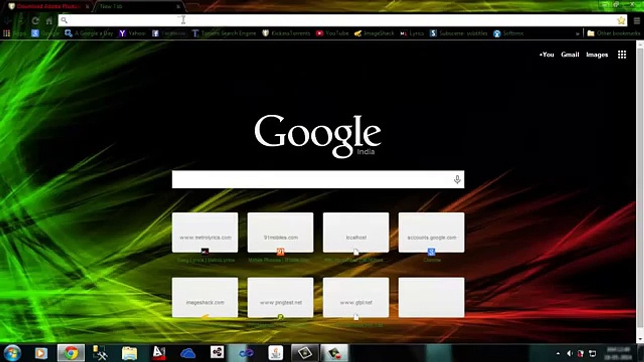The width and height of the screenshot is (644, 362).
Task: Reload the page with the refresh icon
Action: coord(35,21)
